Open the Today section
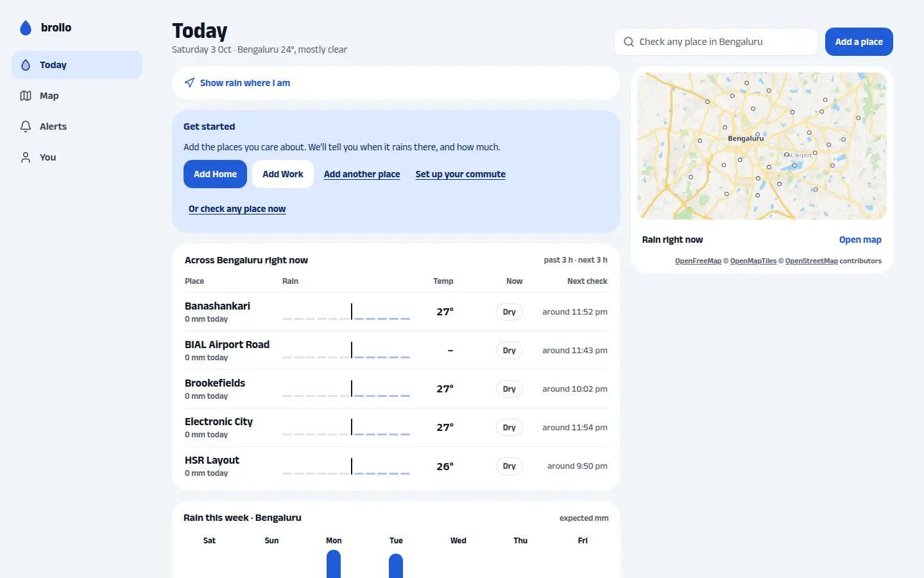 pyautogui.click(x=77, y=65)
